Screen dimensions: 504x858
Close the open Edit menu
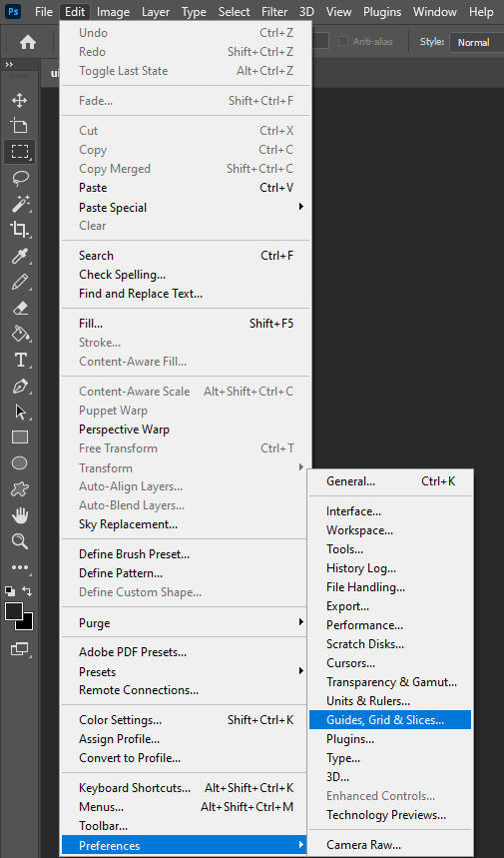pos(75,12)
